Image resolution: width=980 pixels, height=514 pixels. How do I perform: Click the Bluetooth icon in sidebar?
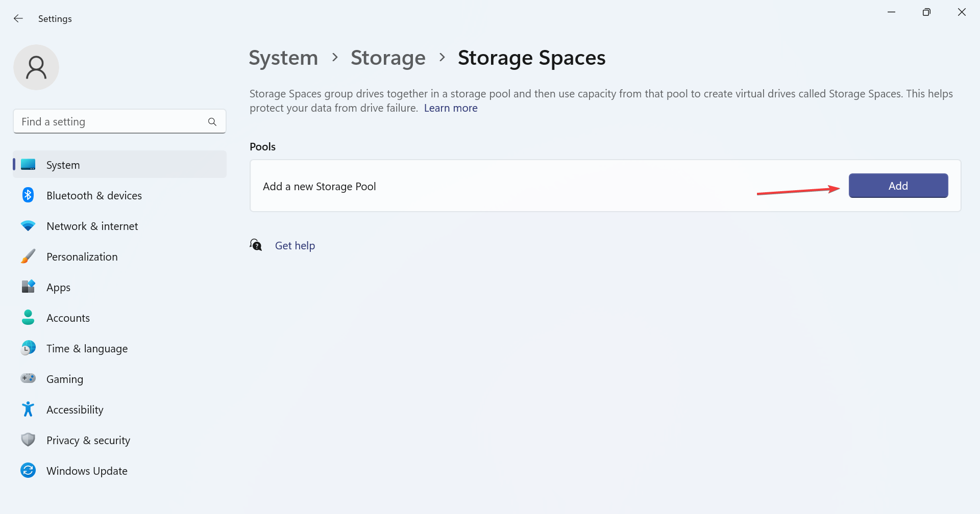pos(28,195)
